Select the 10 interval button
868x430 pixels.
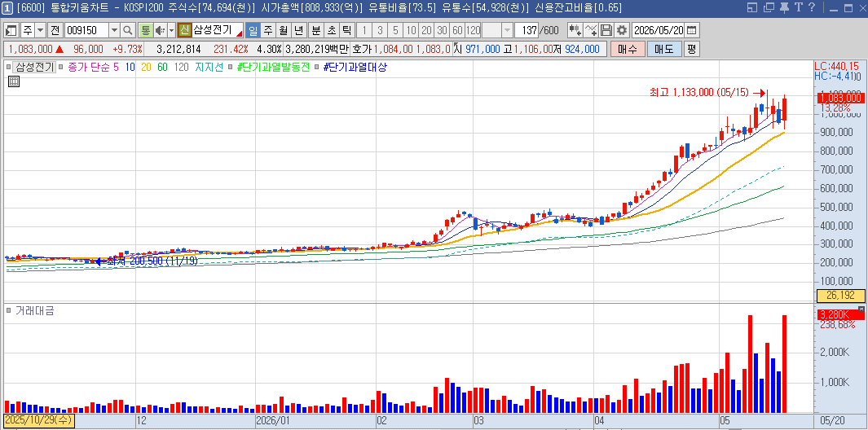[411, 30]
